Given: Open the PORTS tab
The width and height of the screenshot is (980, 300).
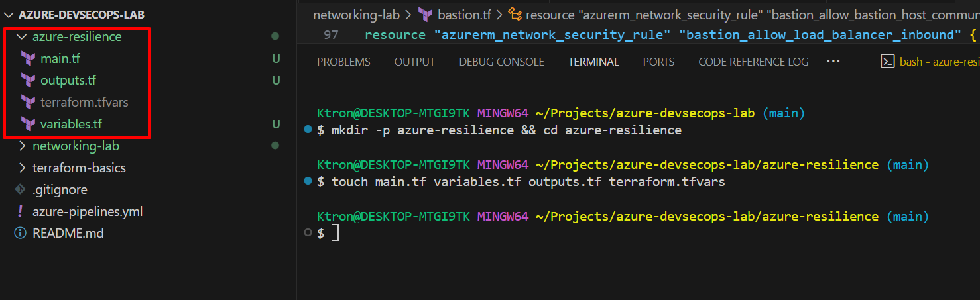Looking at the screenshot, I should [658, 62].
